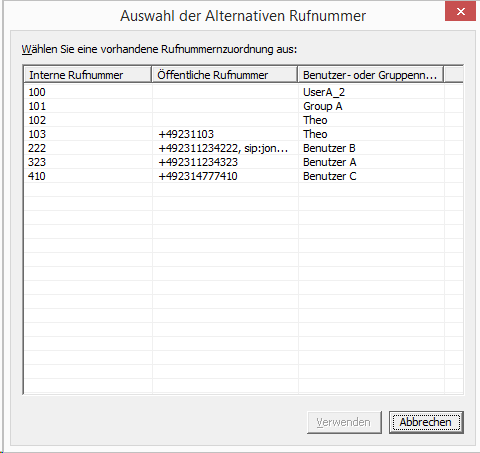Click the +492311234323 public number cell
Screen dimensions: 480x453
click(x=198, y=162)
